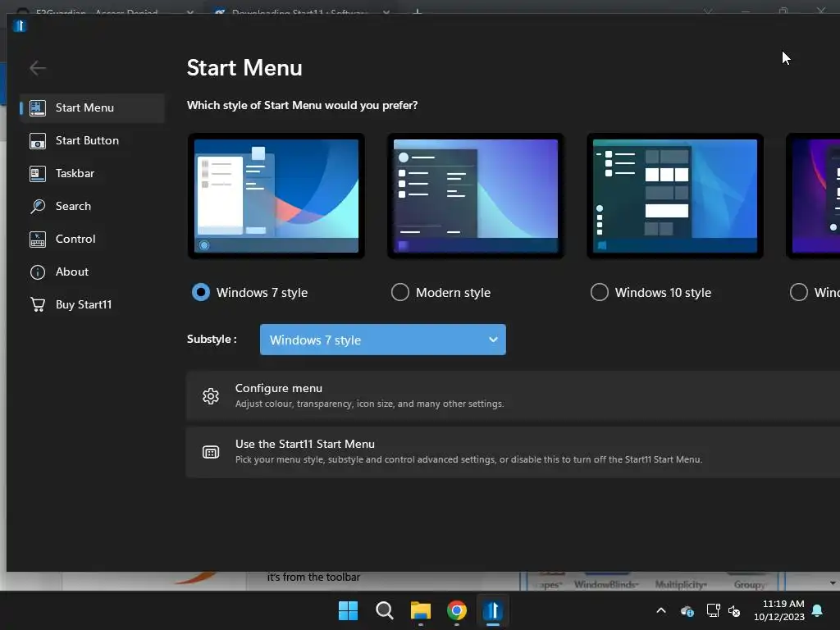
Task: Click the Start Button sidebar icon
Action: (38, 141)
